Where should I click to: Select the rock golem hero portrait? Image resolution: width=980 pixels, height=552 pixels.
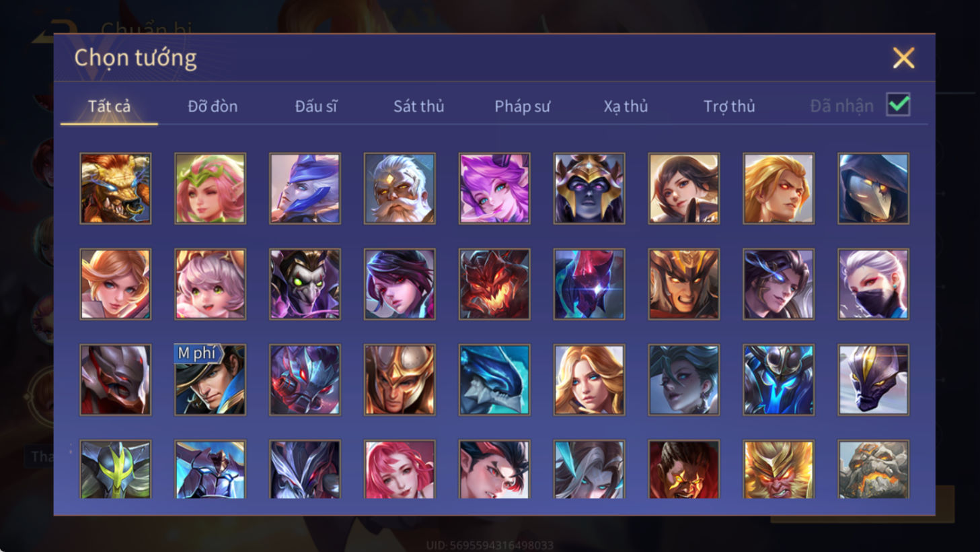click(x=873, y=469)
